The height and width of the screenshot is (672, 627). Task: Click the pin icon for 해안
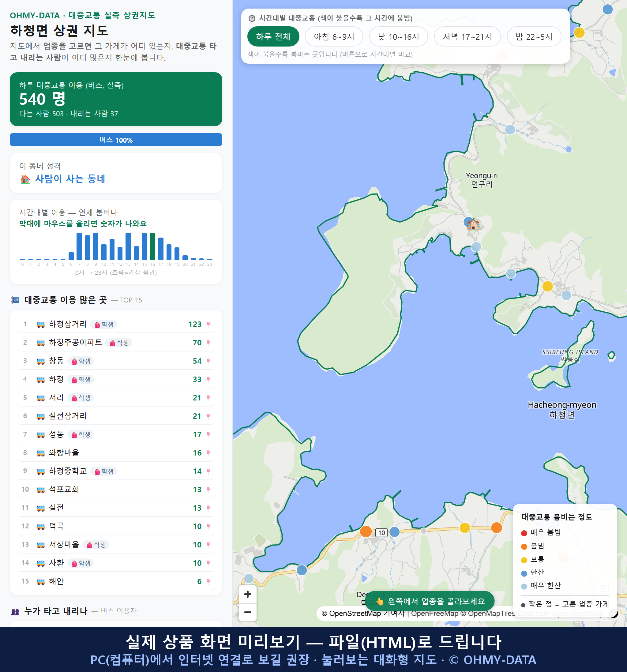click(208, 581)
